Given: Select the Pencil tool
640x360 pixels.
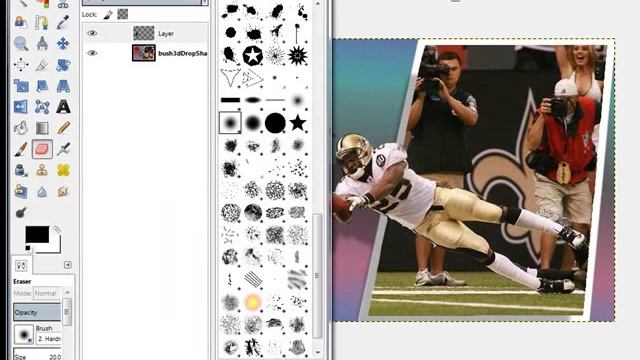Looking at the screenshot, I should tap(63, 128).
